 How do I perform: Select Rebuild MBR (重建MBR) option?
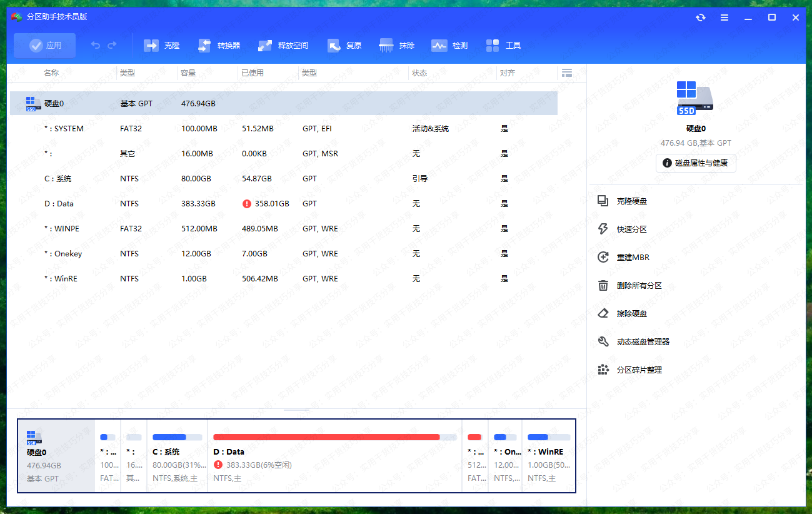[631, 258]
